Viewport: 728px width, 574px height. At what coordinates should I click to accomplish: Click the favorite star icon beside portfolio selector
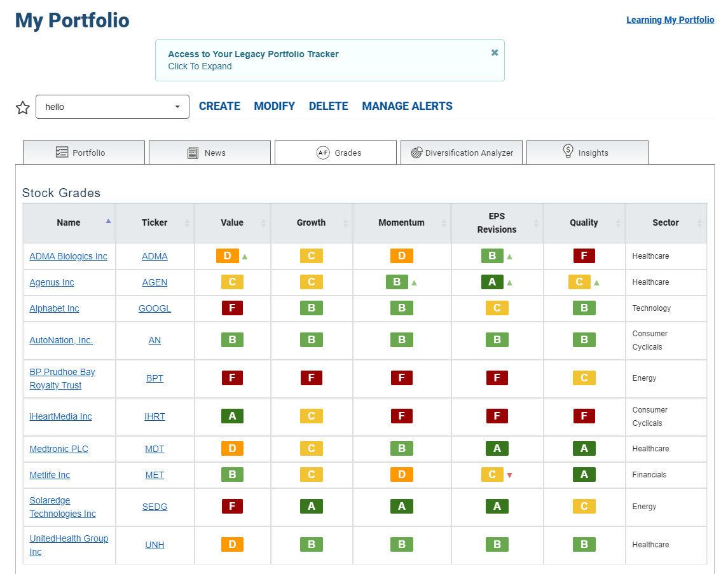(23, 107)
